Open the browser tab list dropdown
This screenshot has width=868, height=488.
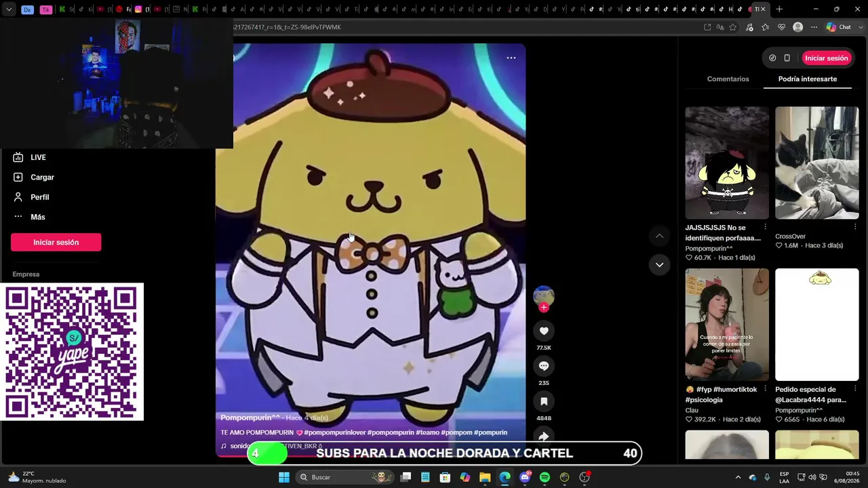9,9
